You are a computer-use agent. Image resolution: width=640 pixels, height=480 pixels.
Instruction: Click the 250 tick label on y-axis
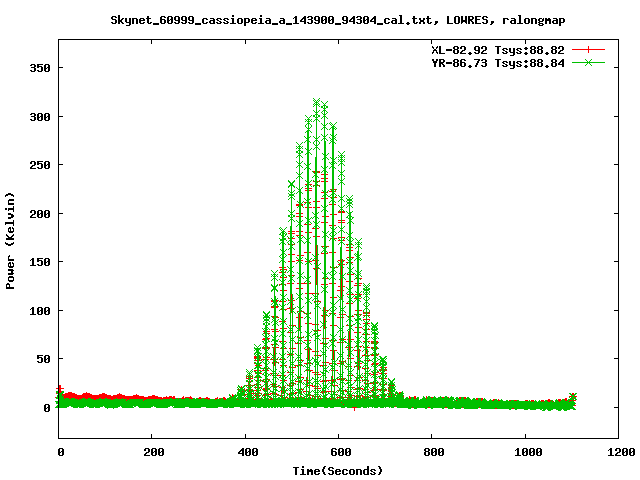pos(41,165)
